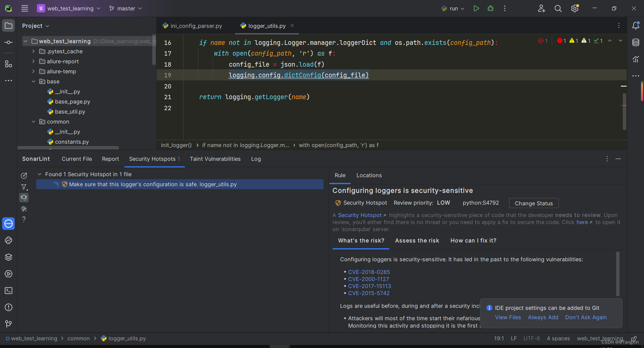Open SonarLint configure wrench icon
This screenshot has width=644, height=348.
pos(24,209)
